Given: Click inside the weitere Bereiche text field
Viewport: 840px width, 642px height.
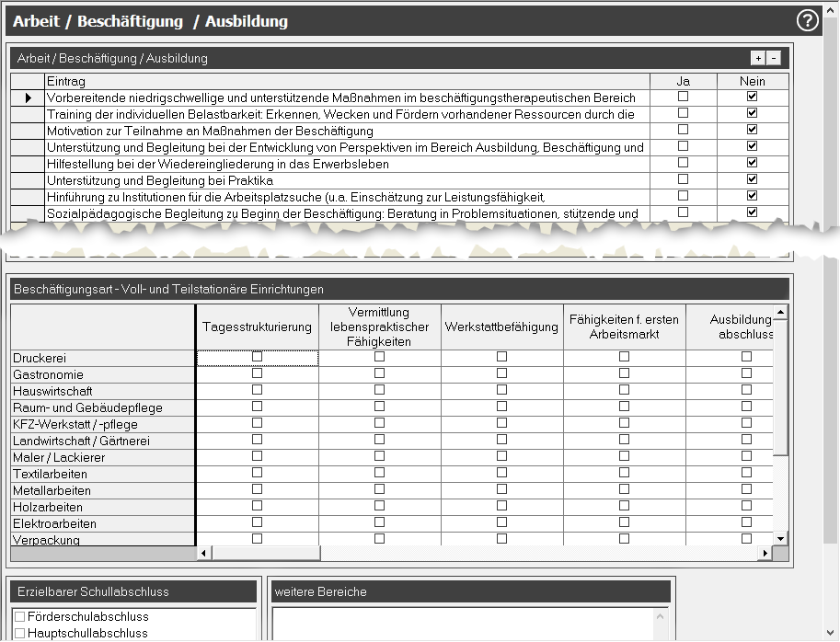Looking at the screenshot, I should click(x=469, y=624).
